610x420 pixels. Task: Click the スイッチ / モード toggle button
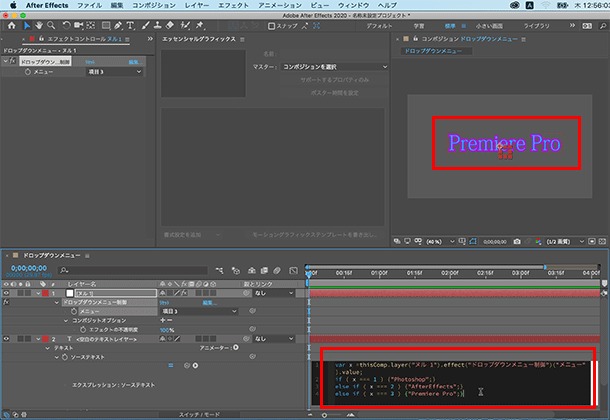coord(199,414)
